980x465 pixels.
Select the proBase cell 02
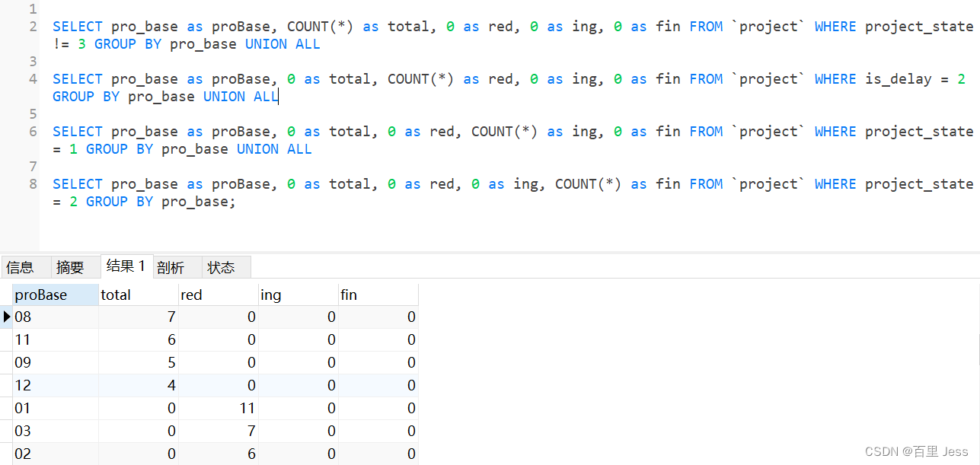coord(56,454)
